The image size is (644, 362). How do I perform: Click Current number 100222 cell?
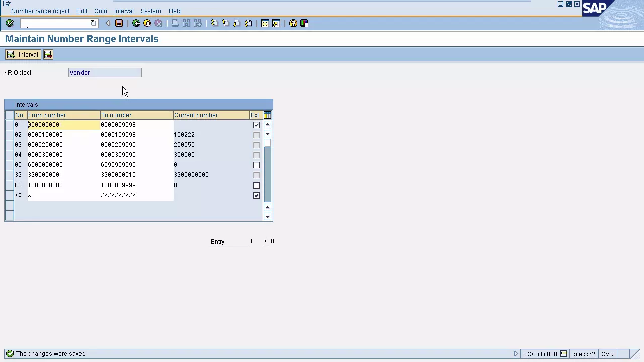click(x=211, y=135)
